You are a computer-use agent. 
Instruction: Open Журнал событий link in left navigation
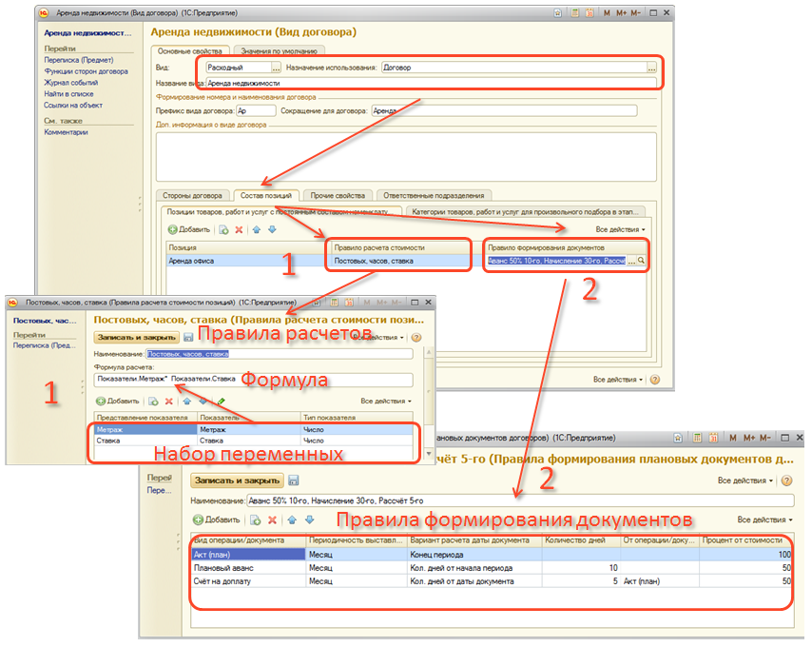click(x=70, y=83)
